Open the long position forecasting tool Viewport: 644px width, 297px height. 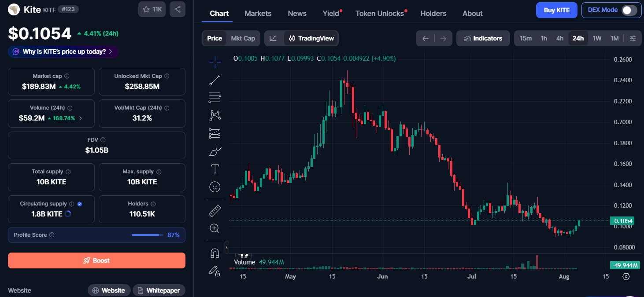[x=215, y=133]
